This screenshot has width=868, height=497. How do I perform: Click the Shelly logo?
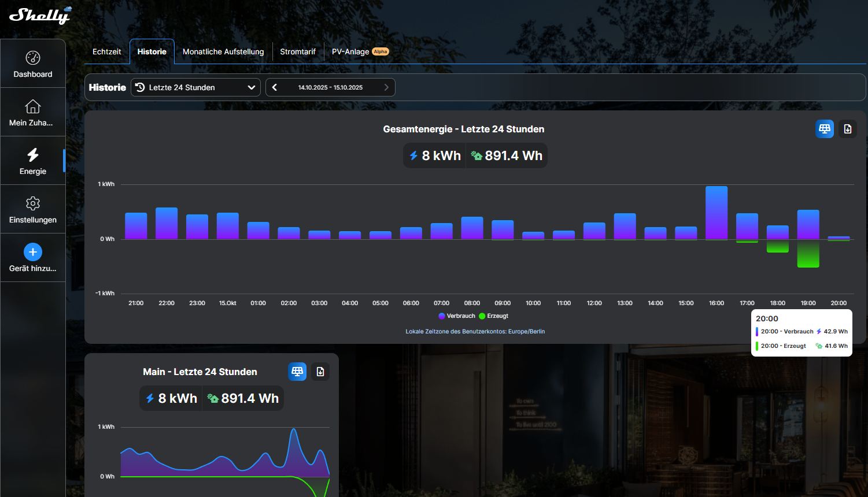(x=40, y=16)
